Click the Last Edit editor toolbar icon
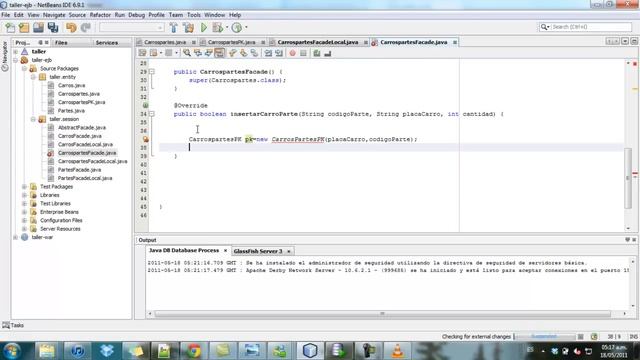Viewport: 640px width, 360px height. click(x=142, y=53)
